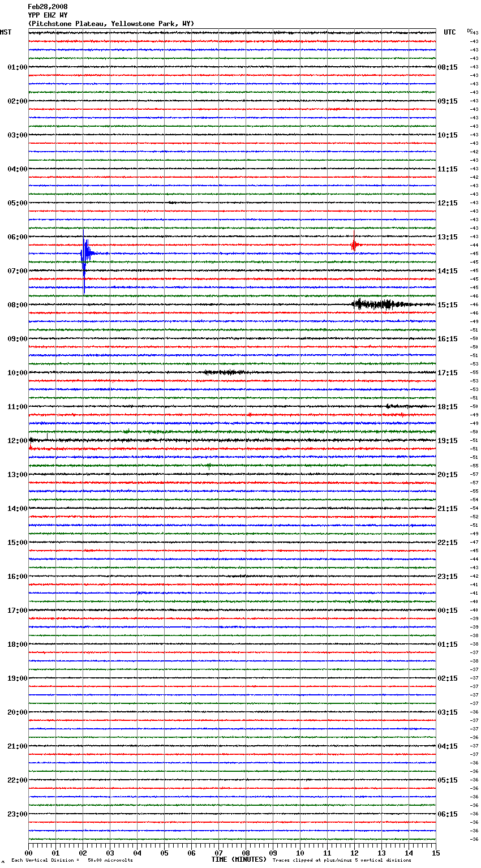The width and height of the screenshot is (481, 868).
Task: Click the 14:15 UTC time label
Action: 448,271
